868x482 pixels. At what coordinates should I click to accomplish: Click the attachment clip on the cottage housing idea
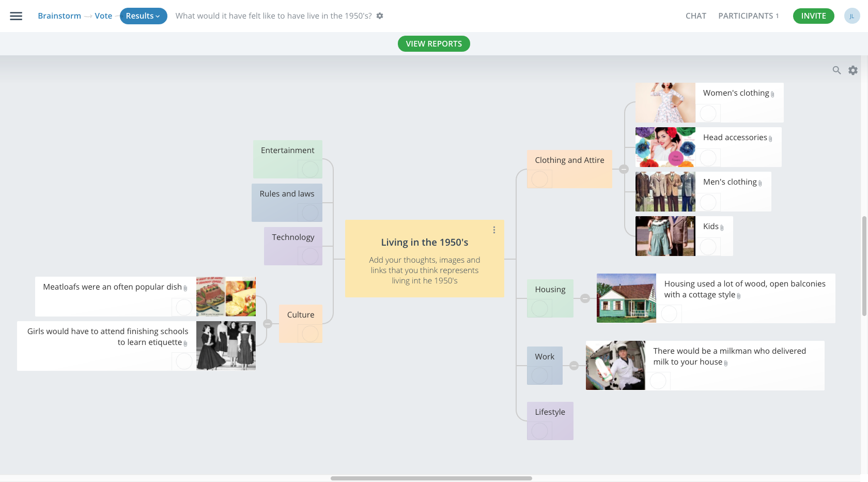tap(739, 296)
